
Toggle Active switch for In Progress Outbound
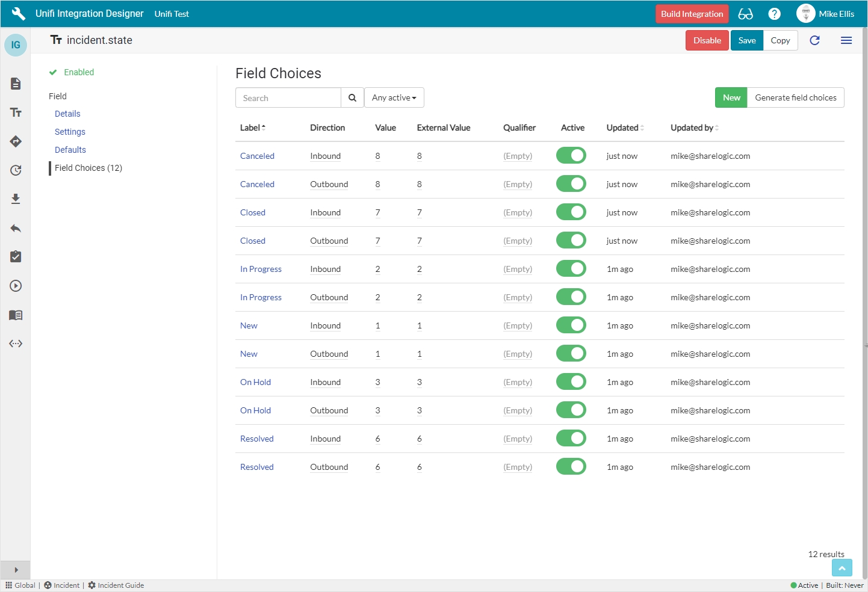[x=571, y=297]
